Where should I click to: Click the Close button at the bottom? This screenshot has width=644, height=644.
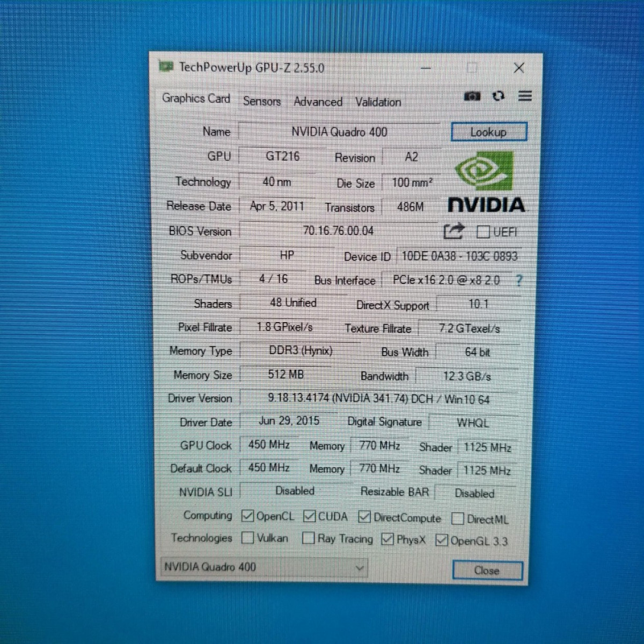pyautogui.click(x=487, y=570)
